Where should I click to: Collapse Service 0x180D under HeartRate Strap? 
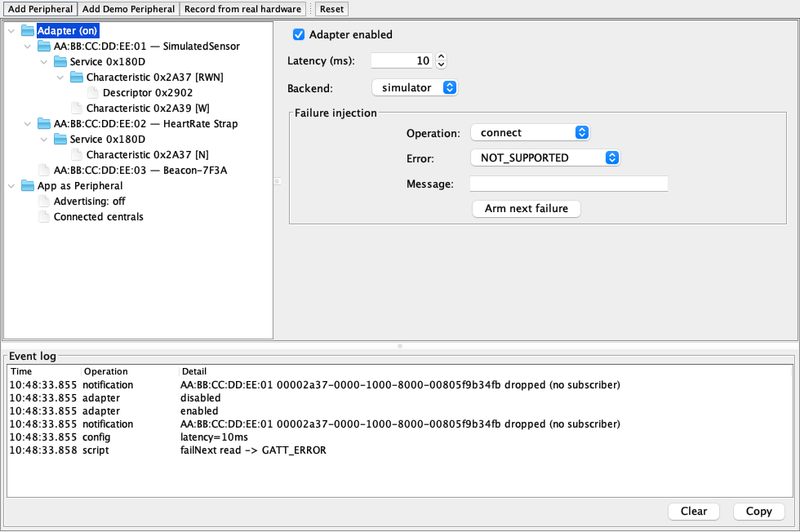click(44, 140)
